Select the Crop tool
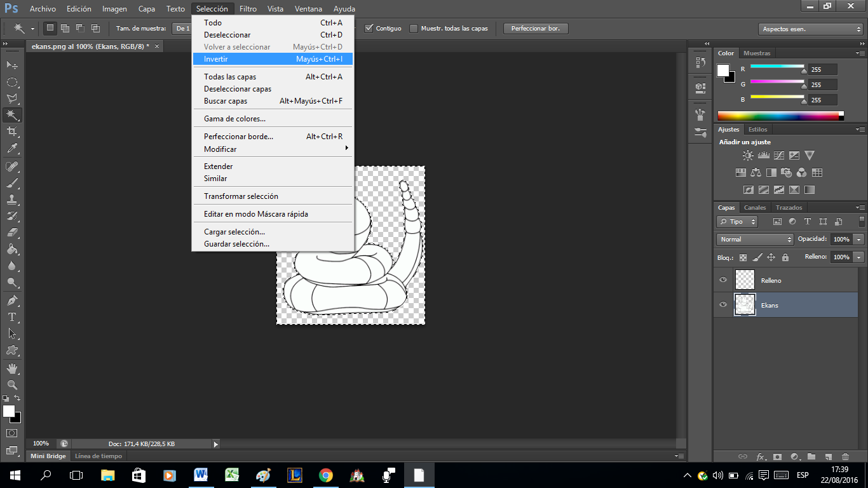The height and width of the screenshot is (488, 868). (x=12, y=132)
